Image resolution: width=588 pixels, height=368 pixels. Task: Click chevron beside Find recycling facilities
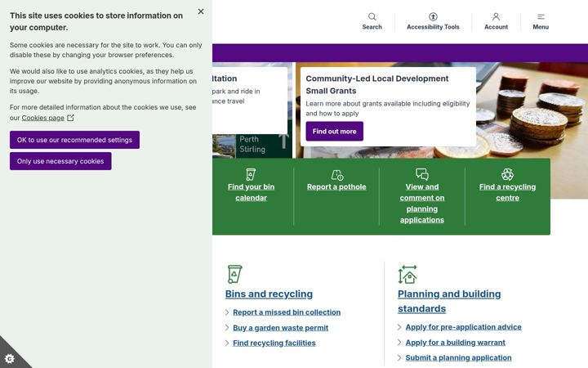[227, 343]
